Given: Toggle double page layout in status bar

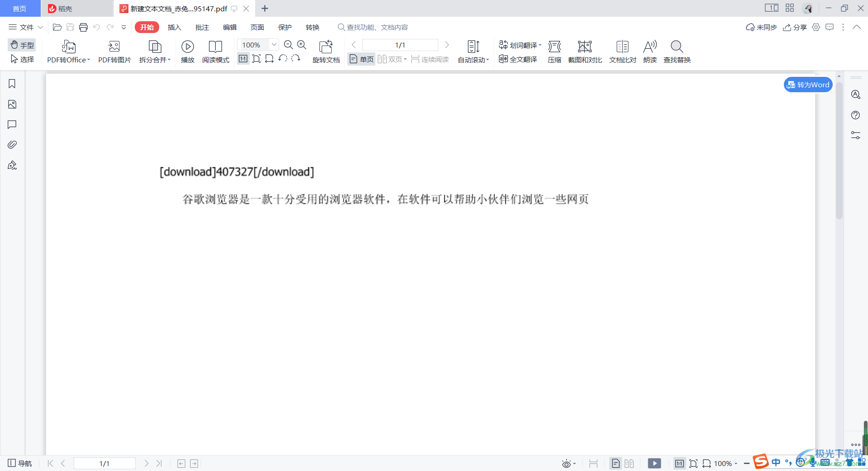Looking at the screenshot, I should pos(629,463).
